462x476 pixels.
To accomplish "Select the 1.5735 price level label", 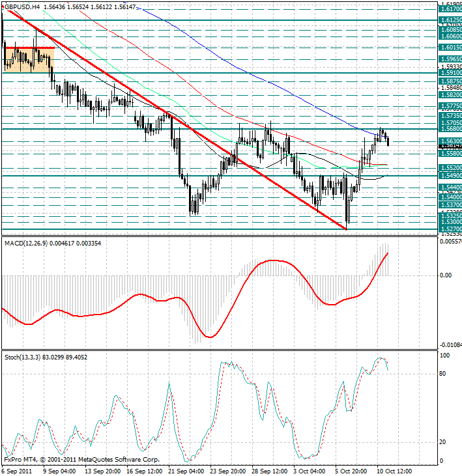I will pyautogui.click(x=450, y=116).
